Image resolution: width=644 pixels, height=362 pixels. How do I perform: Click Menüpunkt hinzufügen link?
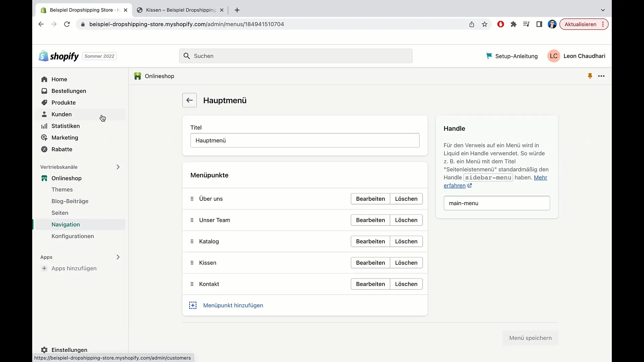[x=233, y=305]
